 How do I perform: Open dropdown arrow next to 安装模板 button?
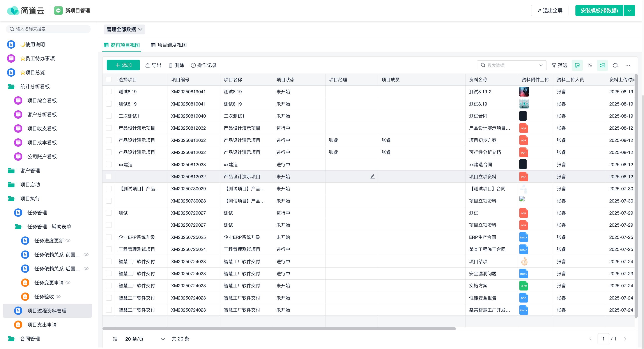click(629, 11)
